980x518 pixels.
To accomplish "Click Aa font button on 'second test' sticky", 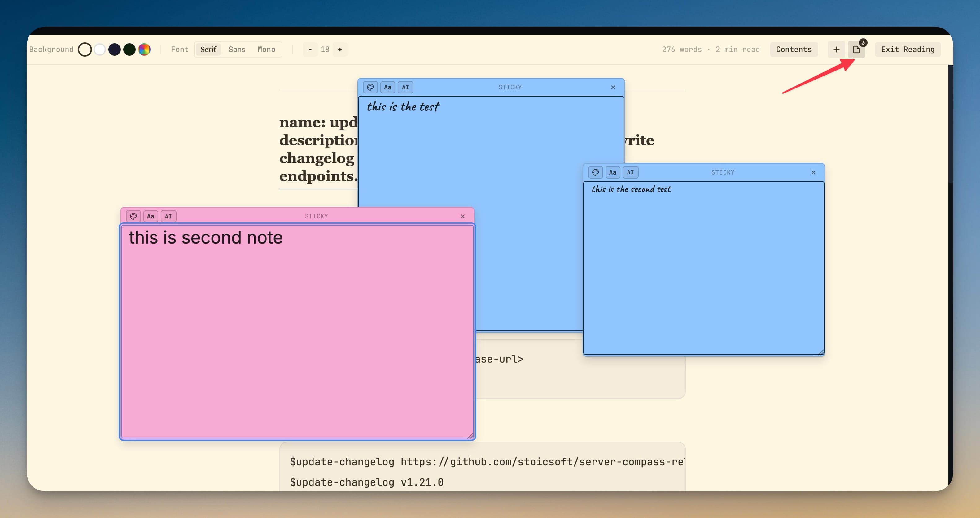I will pyautogui.click(x=613, y=172).
